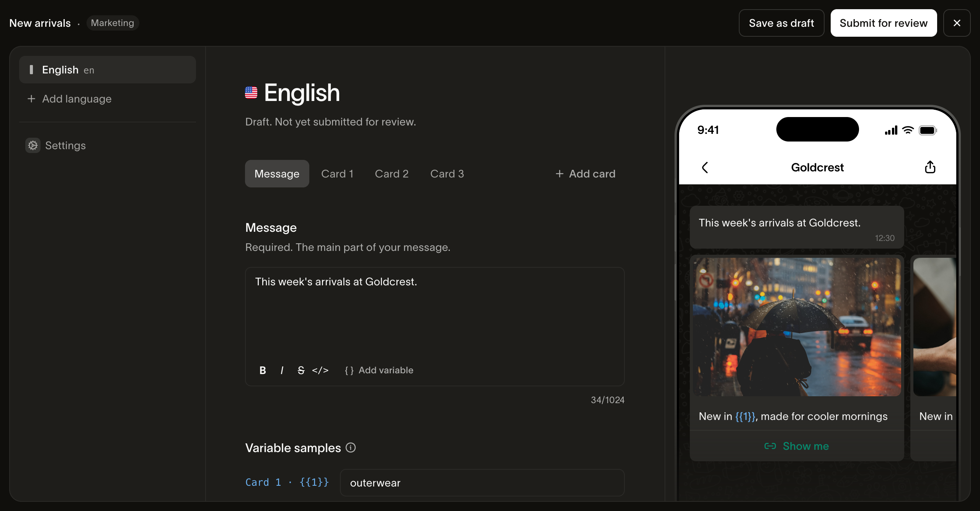
Task: Apply bold formatting with the B icon
Action: pos(263,370)
